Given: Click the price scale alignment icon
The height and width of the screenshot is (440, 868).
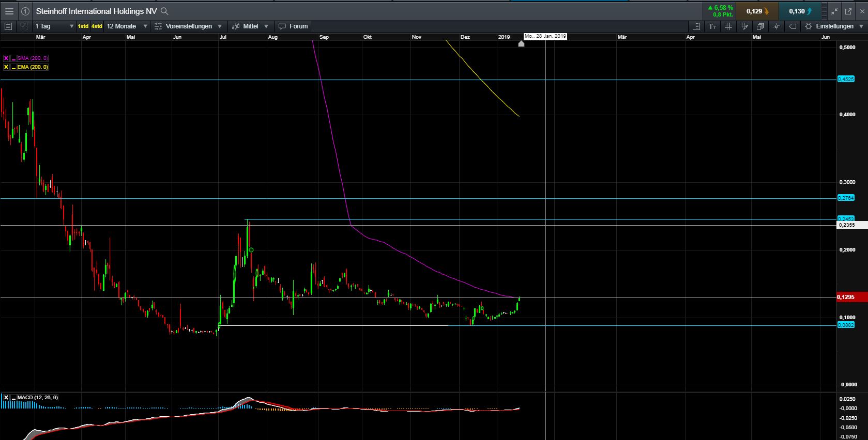Looking at the screenshot, I should (x=696, y=26).
